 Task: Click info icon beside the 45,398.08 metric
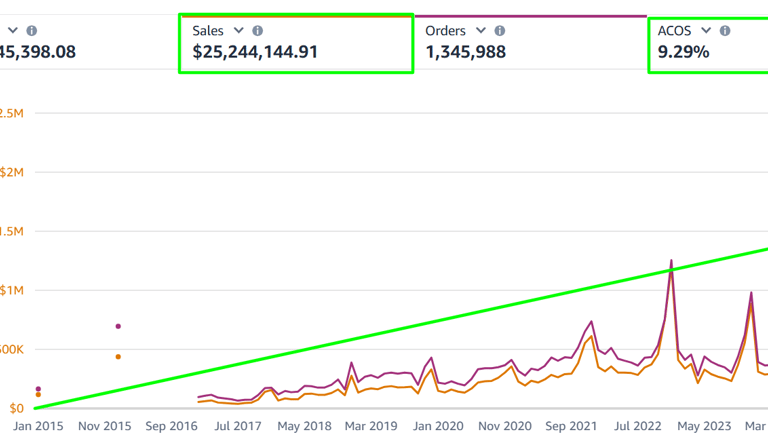(32, 31)
